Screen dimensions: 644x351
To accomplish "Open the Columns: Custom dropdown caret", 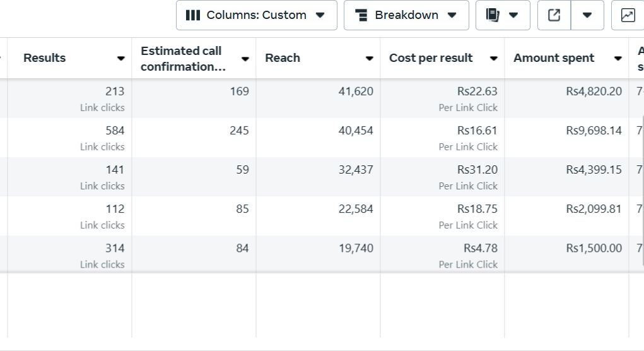I will point(320,15).
